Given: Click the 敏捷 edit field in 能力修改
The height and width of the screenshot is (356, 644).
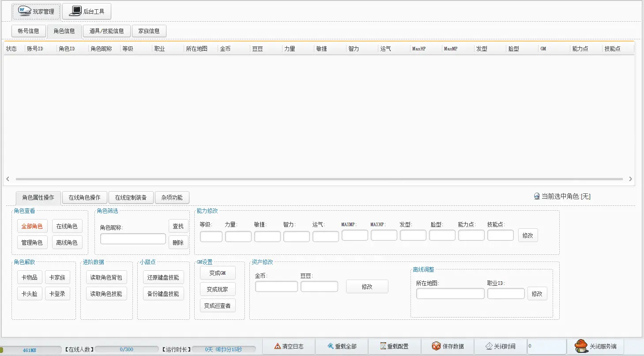Looking at the screenshot, I should tap(267, 236).
